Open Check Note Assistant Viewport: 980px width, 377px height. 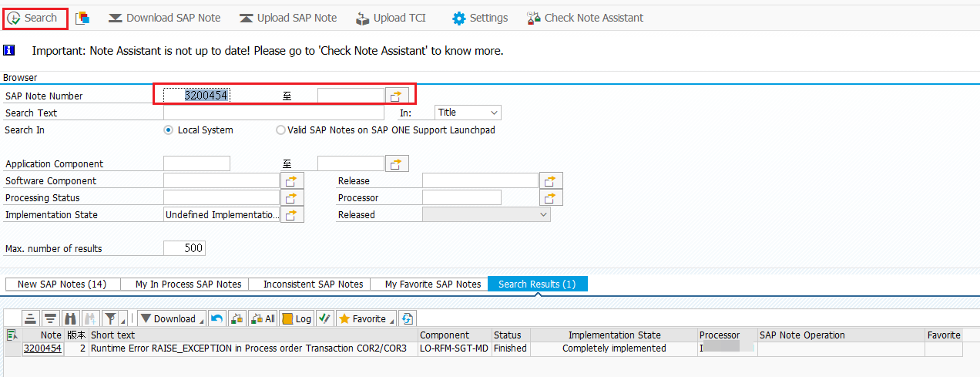[585, 18]
